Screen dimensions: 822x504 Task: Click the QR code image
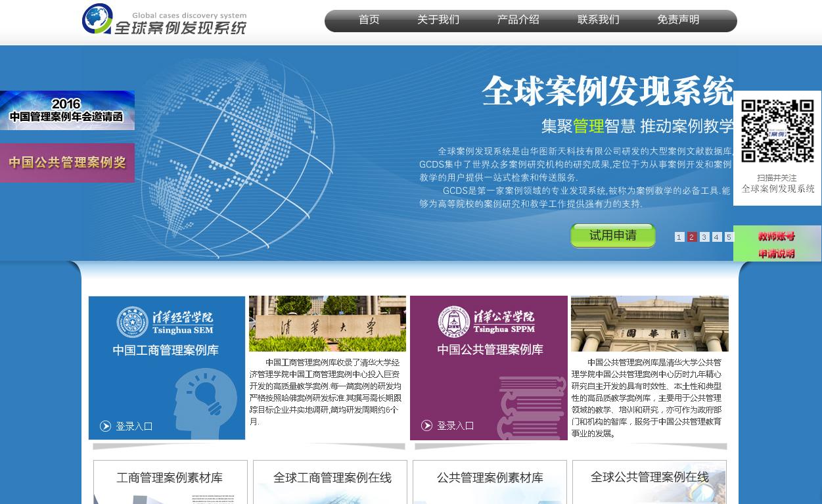(x=777, y=131)
